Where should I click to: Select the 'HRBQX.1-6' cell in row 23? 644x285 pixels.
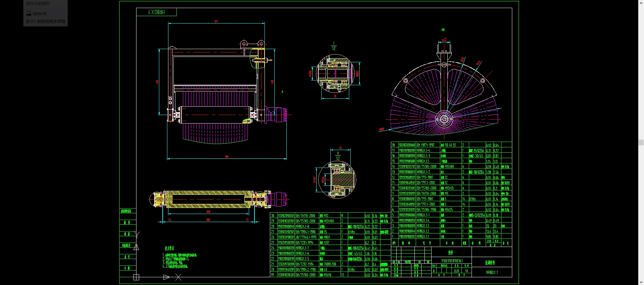(x=307, y=253)
